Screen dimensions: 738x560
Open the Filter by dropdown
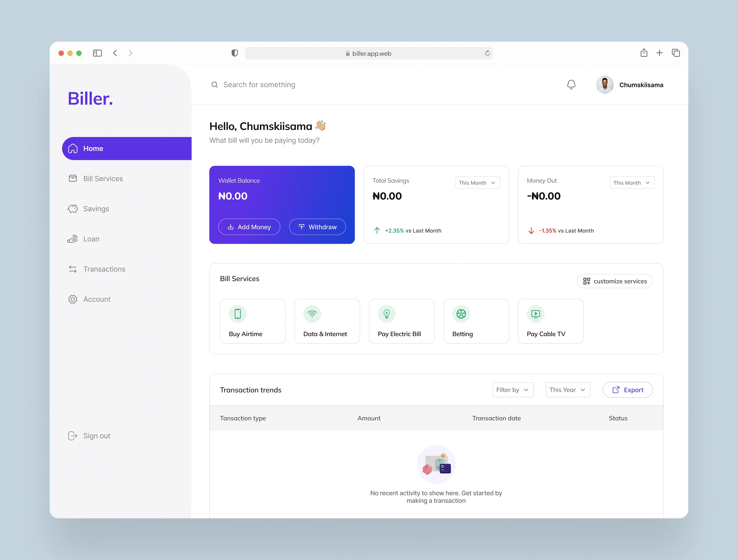tap(512, 390)
